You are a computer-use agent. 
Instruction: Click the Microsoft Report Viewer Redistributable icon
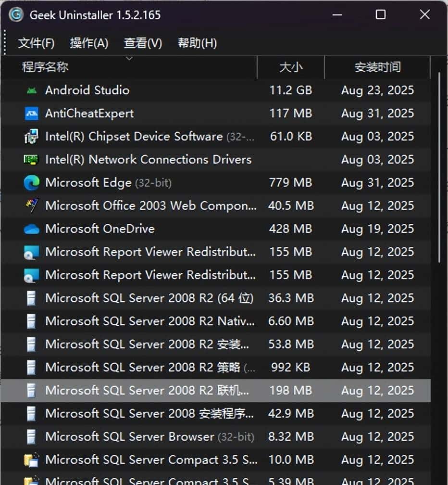tap(31, 252)
